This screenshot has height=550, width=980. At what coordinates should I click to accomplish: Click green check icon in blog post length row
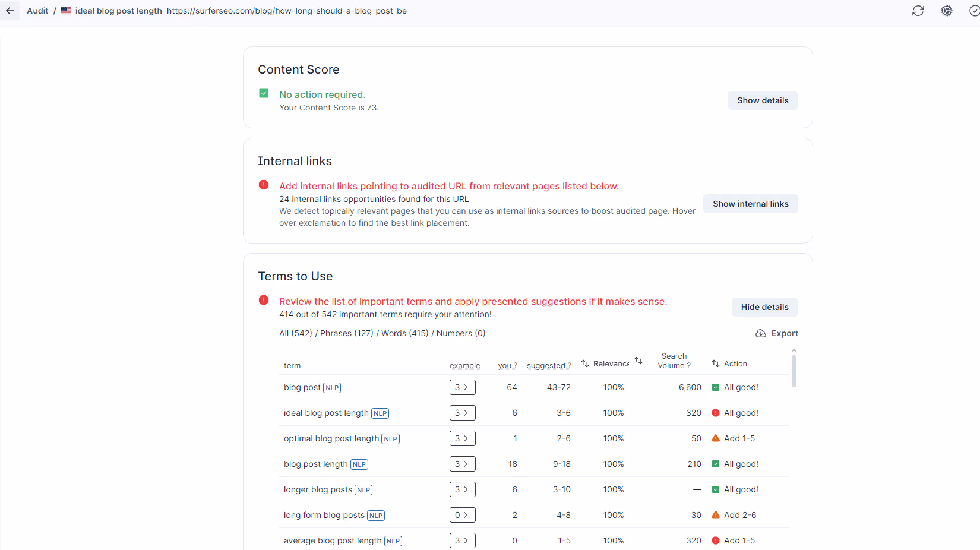click(716, 464)
